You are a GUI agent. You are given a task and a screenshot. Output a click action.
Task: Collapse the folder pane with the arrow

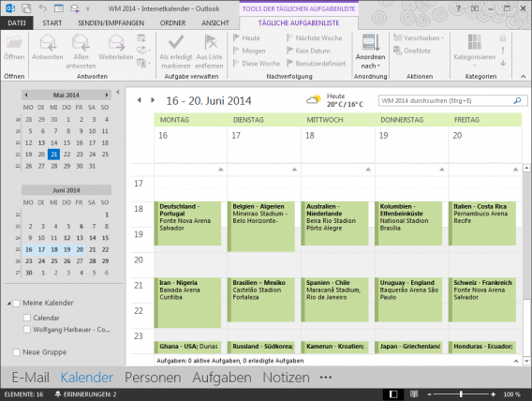118,92
